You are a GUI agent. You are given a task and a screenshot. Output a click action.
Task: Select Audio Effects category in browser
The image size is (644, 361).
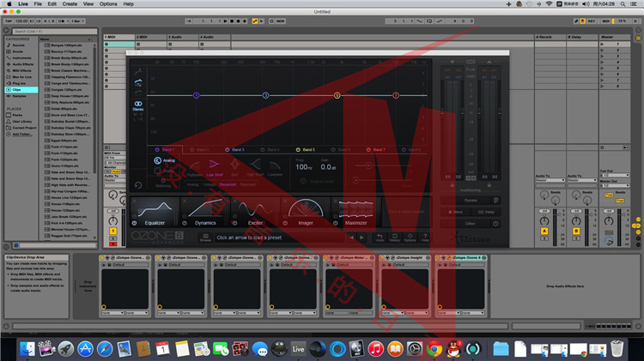click(x=21, y=64)
